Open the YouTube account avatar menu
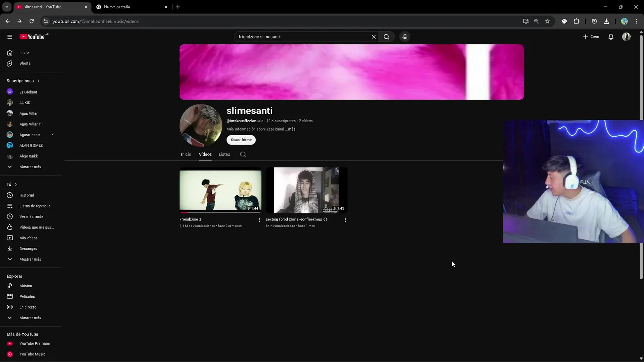This screenshot has width=644, height=362. 626,37
